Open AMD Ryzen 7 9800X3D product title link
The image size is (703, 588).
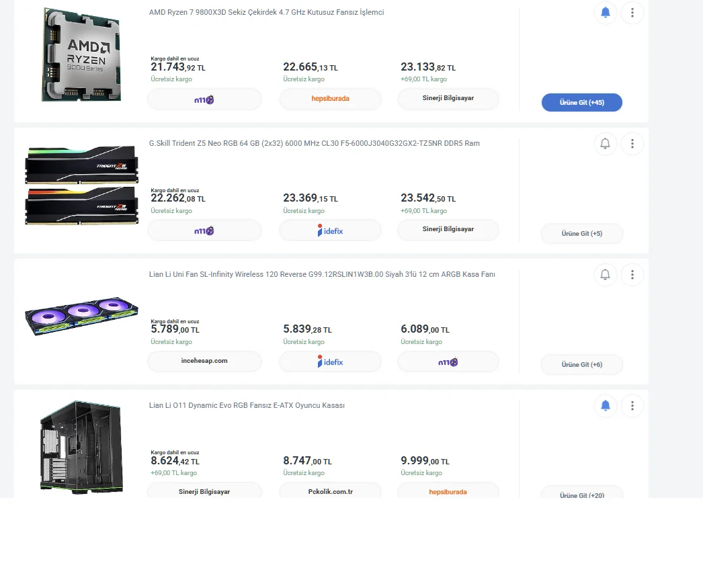coord(267,12)
